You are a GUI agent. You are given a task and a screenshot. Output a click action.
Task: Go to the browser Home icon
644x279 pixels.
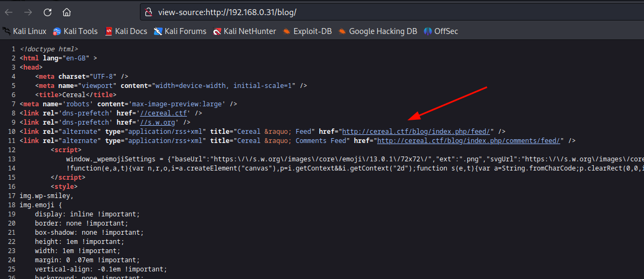coord(66,12)
